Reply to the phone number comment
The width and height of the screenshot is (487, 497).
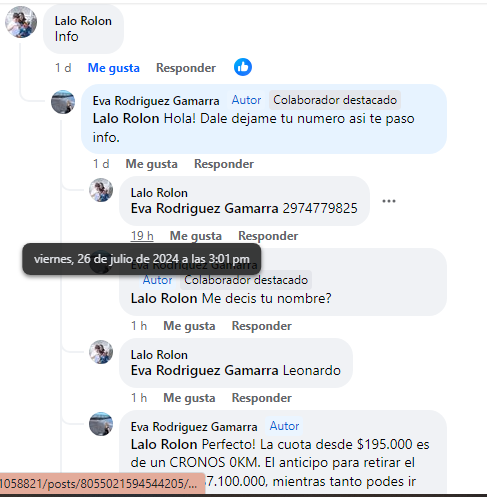[x=268, y=236]
